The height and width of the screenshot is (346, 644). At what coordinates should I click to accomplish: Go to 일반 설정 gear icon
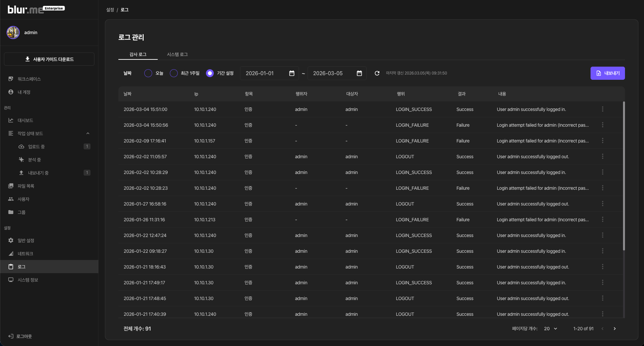point(11,240)
